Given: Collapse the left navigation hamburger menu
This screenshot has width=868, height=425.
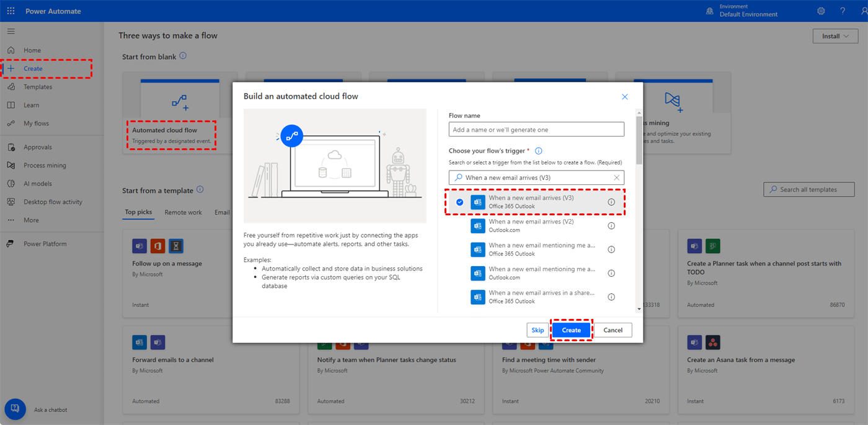Looking at the screenshot, I should [x=11, y=31].
